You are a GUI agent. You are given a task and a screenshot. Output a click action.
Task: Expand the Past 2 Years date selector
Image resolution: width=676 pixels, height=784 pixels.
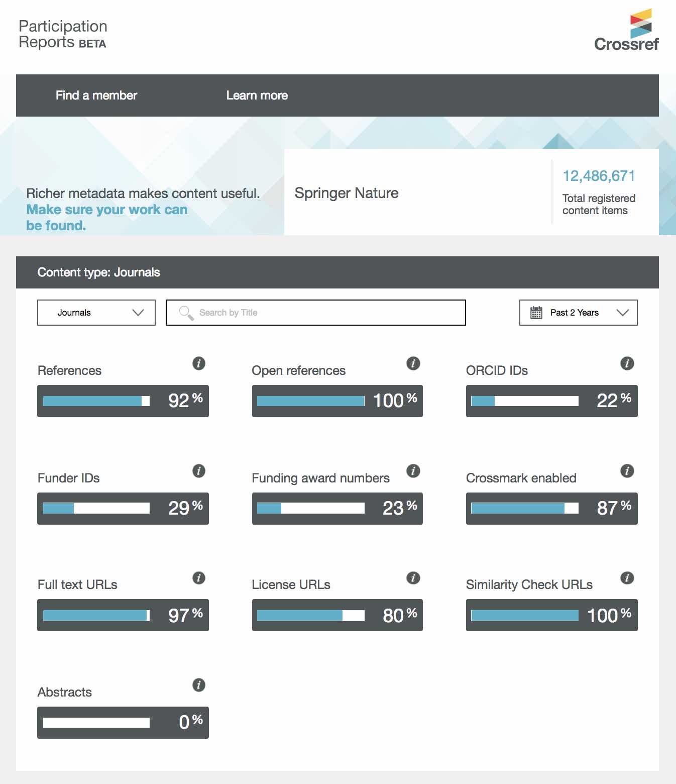[x=578, y=312]
